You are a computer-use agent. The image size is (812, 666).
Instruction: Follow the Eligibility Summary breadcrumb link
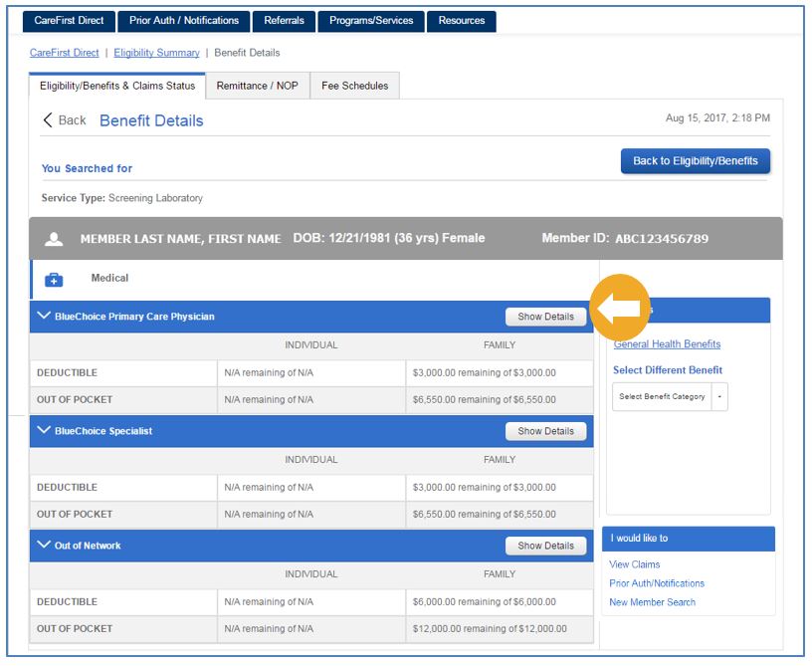point(156,53)
